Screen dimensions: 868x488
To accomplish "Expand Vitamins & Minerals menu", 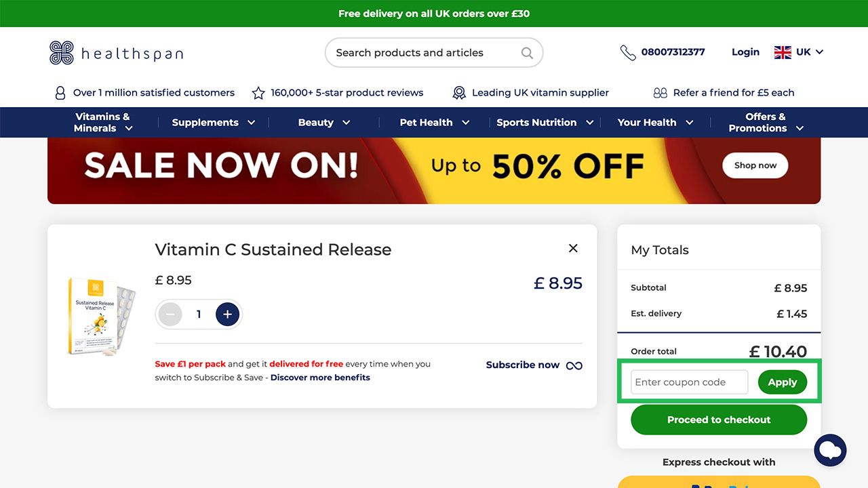I will (x=103, y=122).
